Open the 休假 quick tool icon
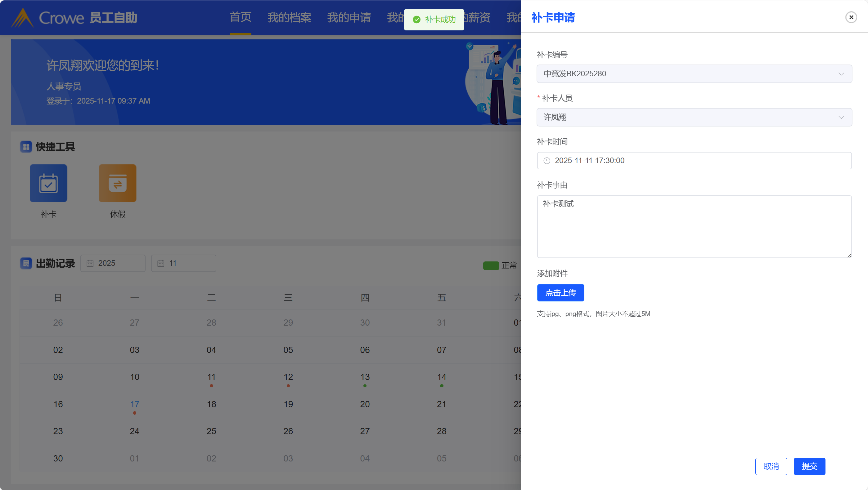The image size is (868, 490). pyautogui.click(x=117, y=183)
